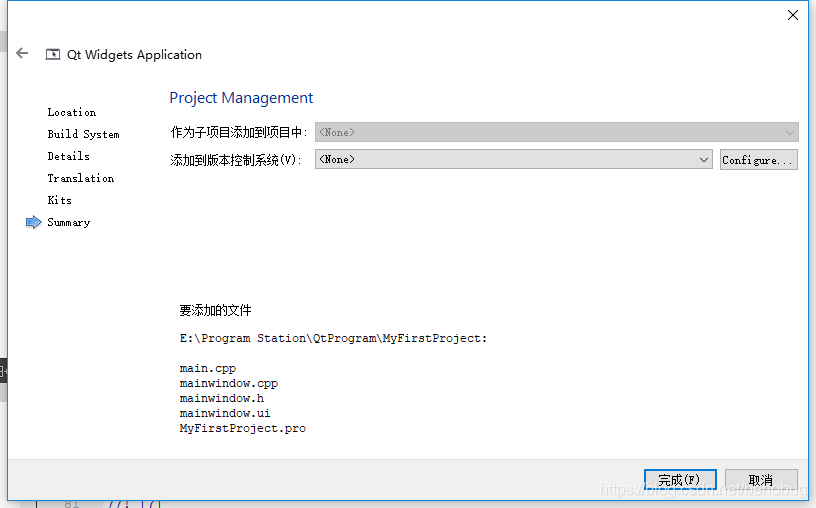Select the Summary wizard step
Viewport: 816px width, 508px height.
pyautogui.click(x=69, y=222)
